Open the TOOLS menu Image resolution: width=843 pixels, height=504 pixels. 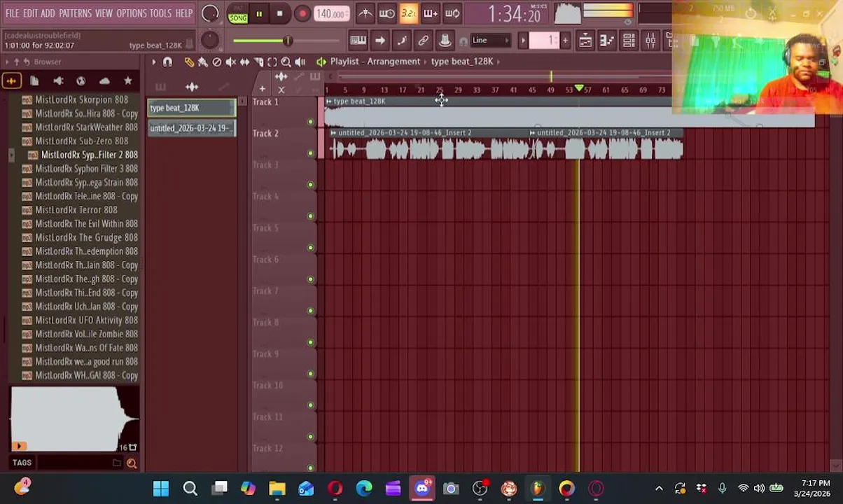point(160,13)
